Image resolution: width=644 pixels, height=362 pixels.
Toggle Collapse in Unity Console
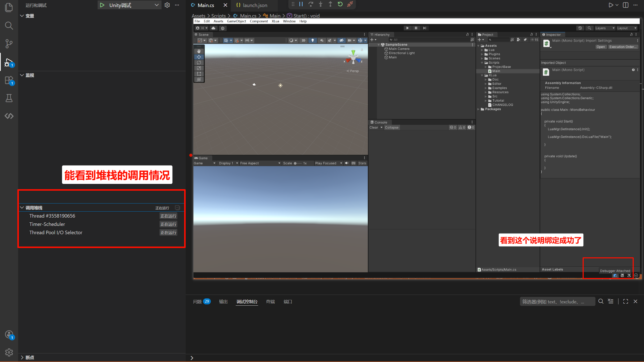click(391, 128)
